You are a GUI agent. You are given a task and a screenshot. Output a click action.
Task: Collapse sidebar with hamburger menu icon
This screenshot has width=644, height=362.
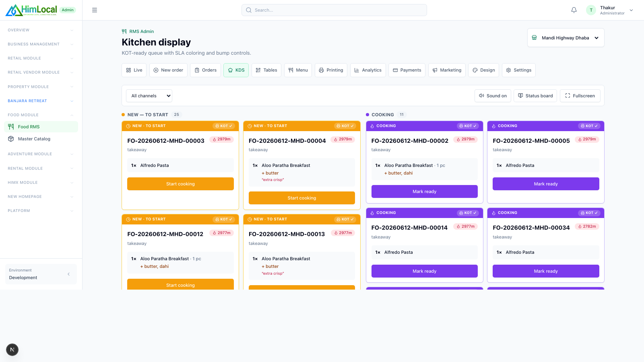tap(95, 10)
